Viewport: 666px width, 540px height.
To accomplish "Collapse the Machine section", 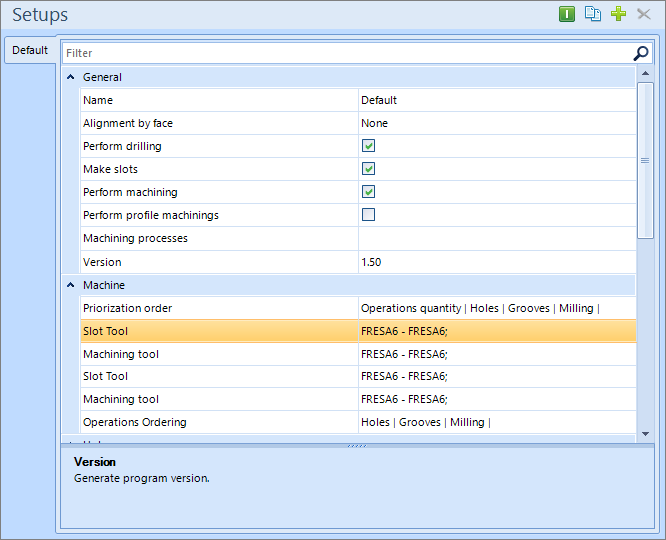I will coord(71,285).
